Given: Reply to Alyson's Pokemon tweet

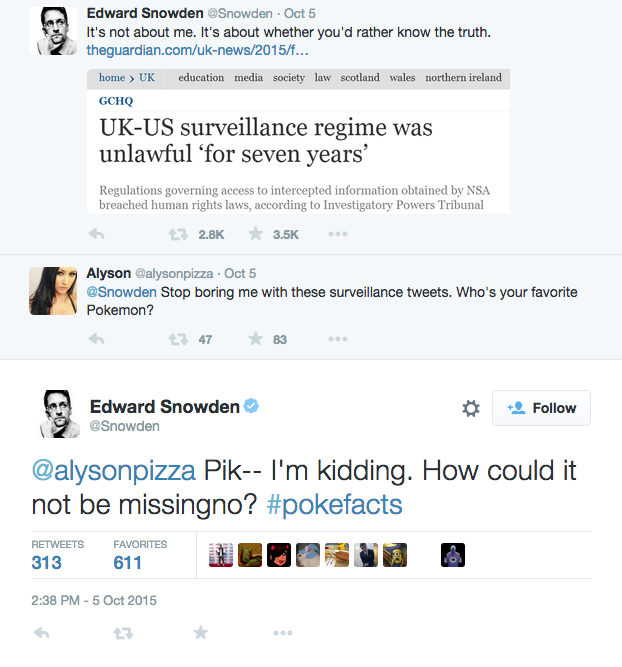Looking at the screenshot, I should click(97, 339).
